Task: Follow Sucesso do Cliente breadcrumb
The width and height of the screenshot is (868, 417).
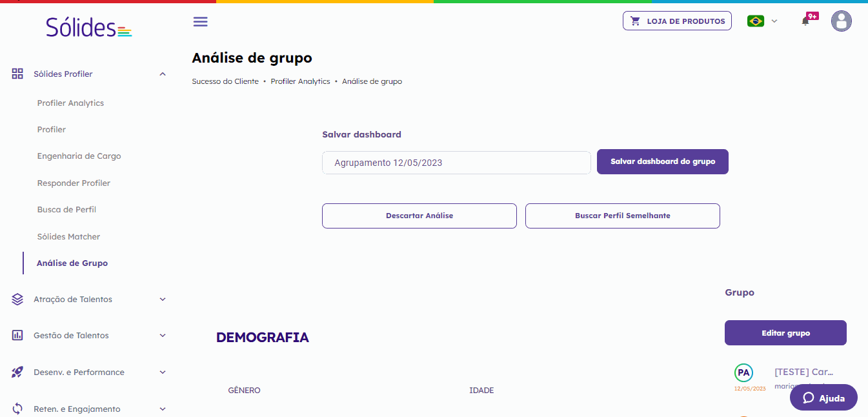Action: pos(225,81)
